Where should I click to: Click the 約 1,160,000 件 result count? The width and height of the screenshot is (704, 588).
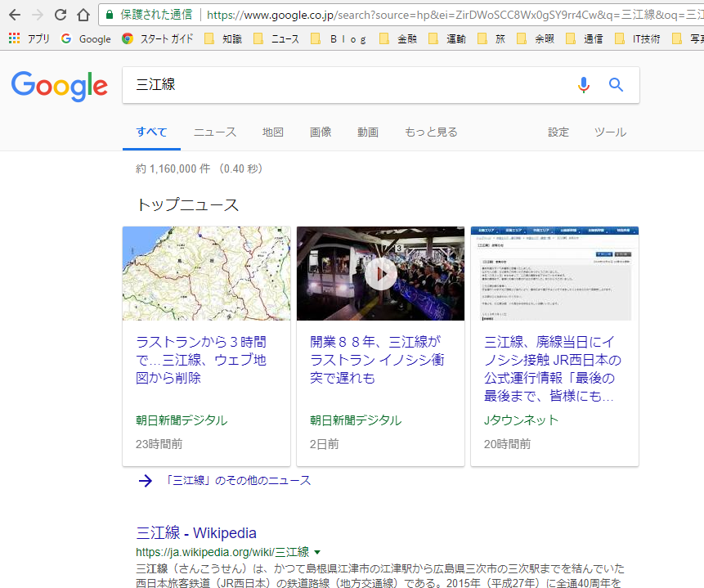click(x=173, y=169)
